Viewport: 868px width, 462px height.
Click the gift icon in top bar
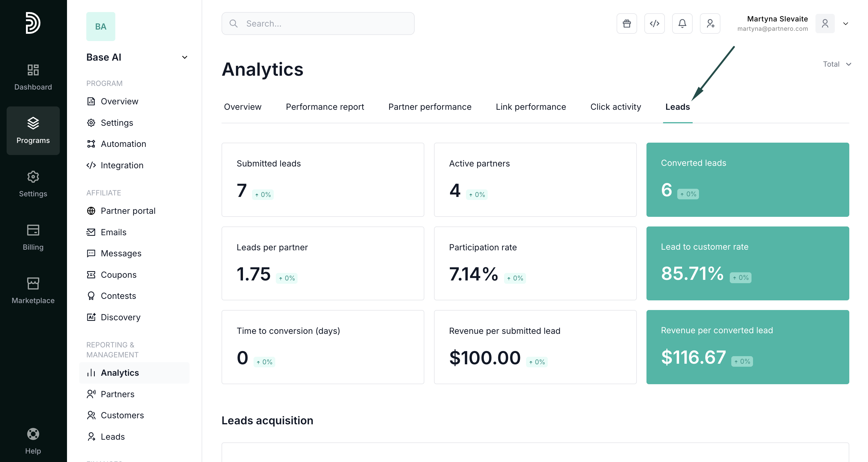[626, 24]
